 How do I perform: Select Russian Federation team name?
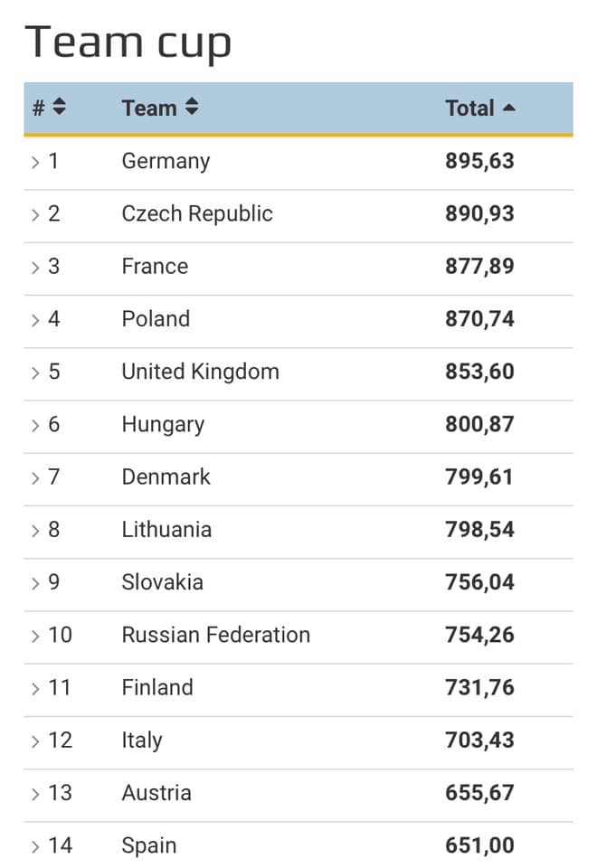(216, 635)
